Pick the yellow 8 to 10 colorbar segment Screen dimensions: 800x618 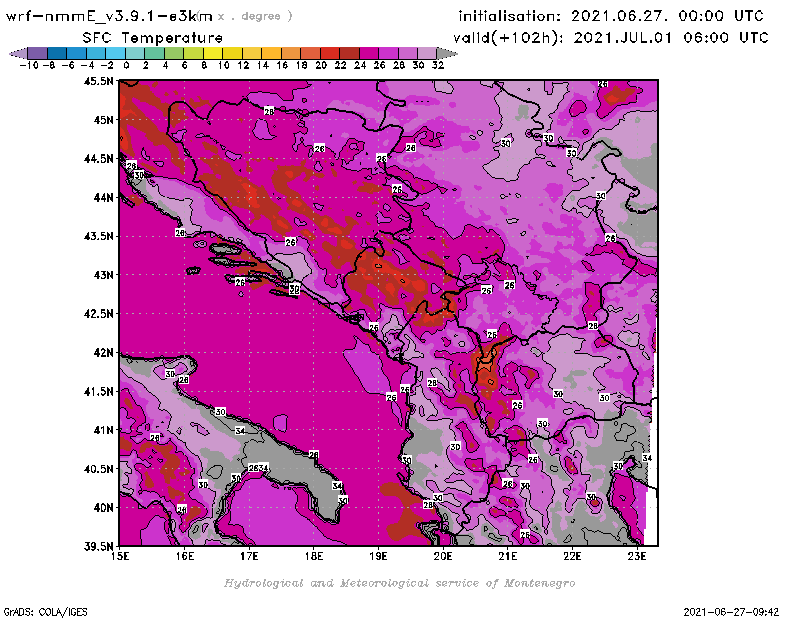[213, 53]
